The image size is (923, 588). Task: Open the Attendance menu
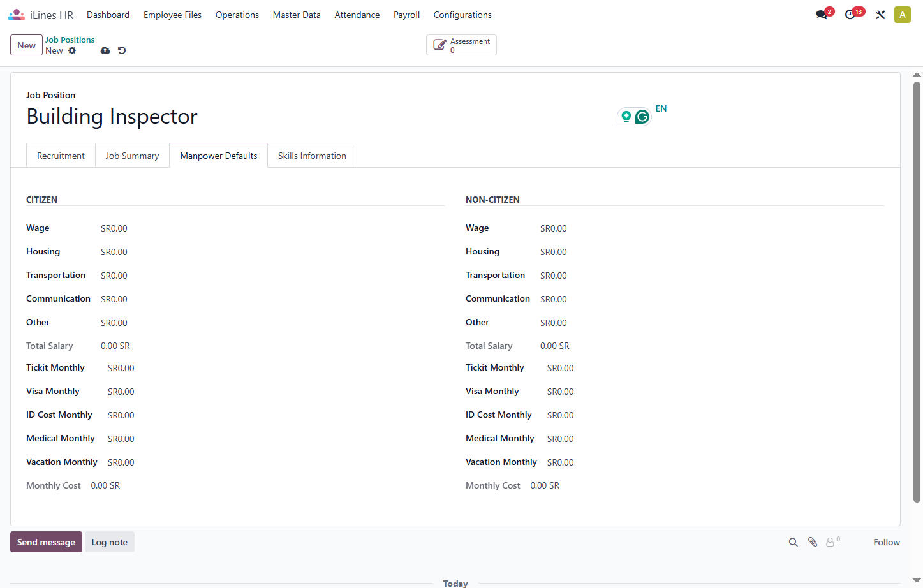click(x=357, y=15)
